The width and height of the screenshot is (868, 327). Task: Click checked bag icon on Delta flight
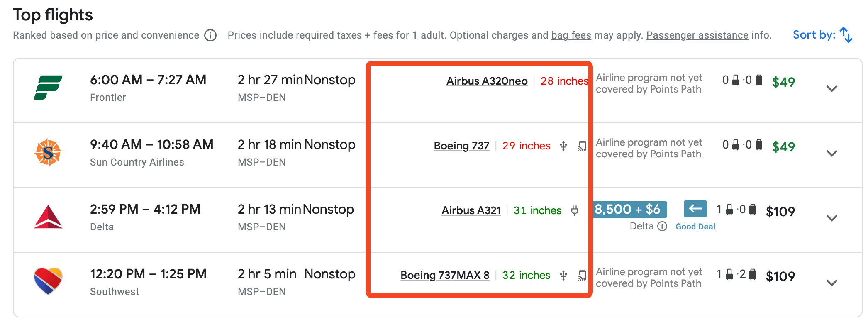tap(753, 210)
